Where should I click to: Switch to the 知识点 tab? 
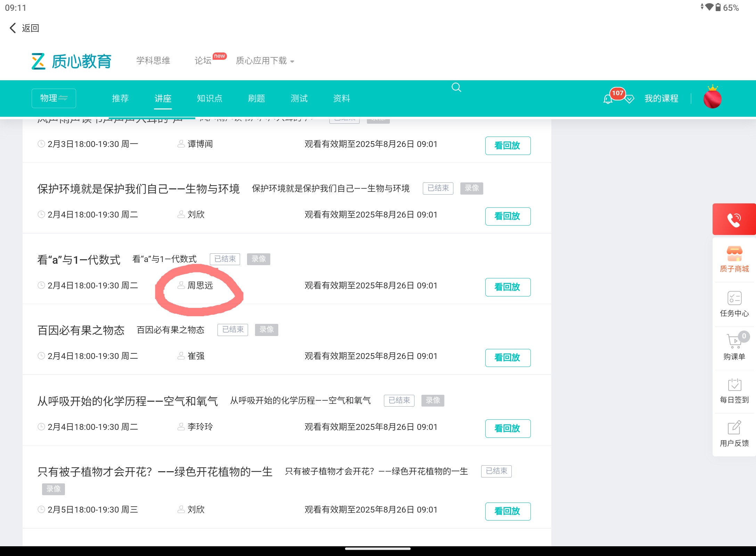pyautogui.click(x=209, y=98)
